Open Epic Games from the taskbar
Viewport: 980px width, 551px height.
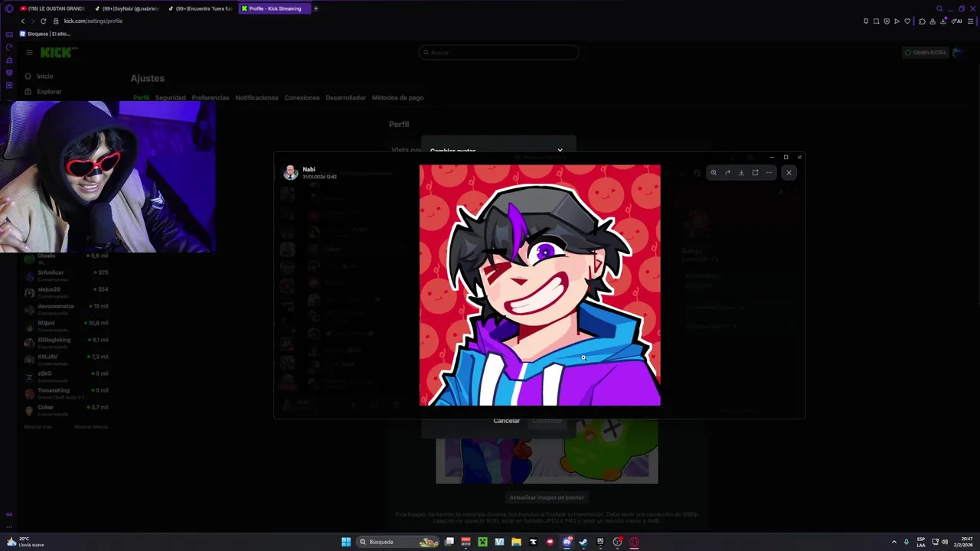600,542
